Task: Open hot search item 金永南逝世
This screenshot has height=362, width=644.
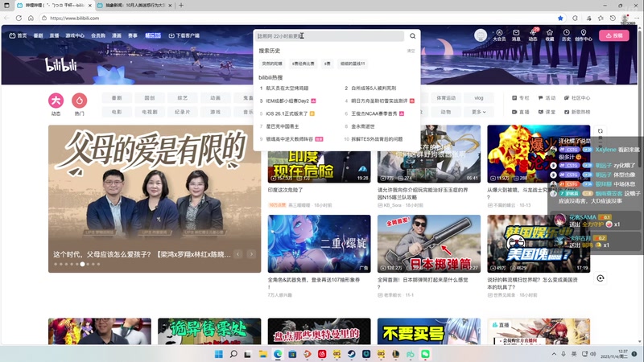Action: point(363,126)
